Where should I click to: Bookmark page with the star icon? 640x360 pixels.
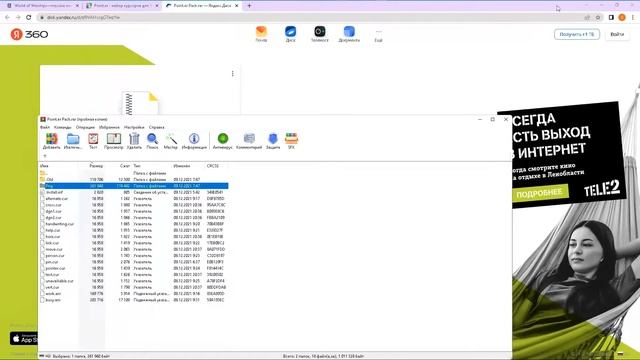click(x=598, y=18)
